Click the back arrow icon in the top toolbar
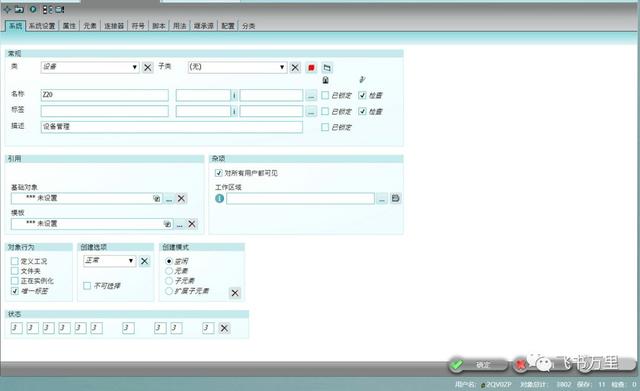The image size is (640, 391). [19, 9]
